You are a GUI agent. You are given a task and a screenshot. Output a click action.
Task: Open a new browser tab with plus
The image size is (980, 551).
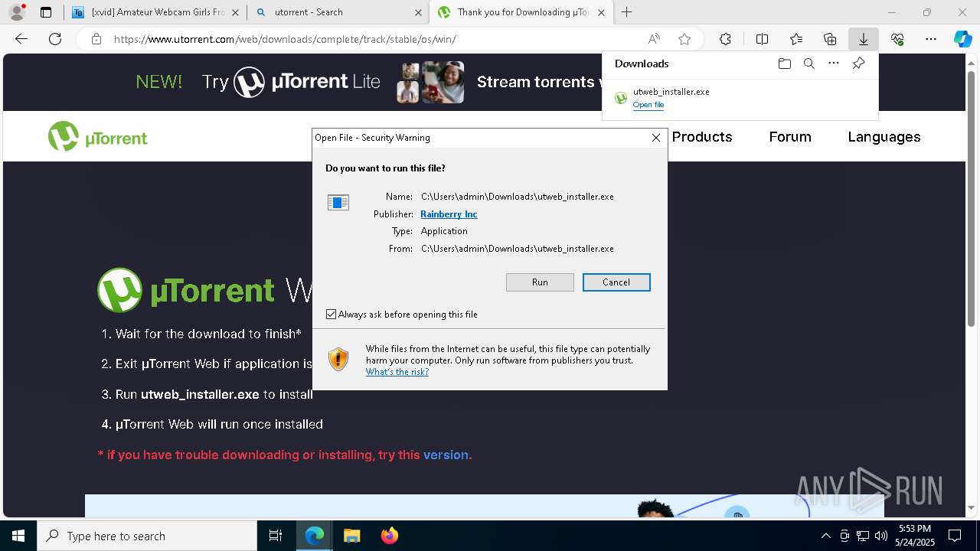click(627, 12)
